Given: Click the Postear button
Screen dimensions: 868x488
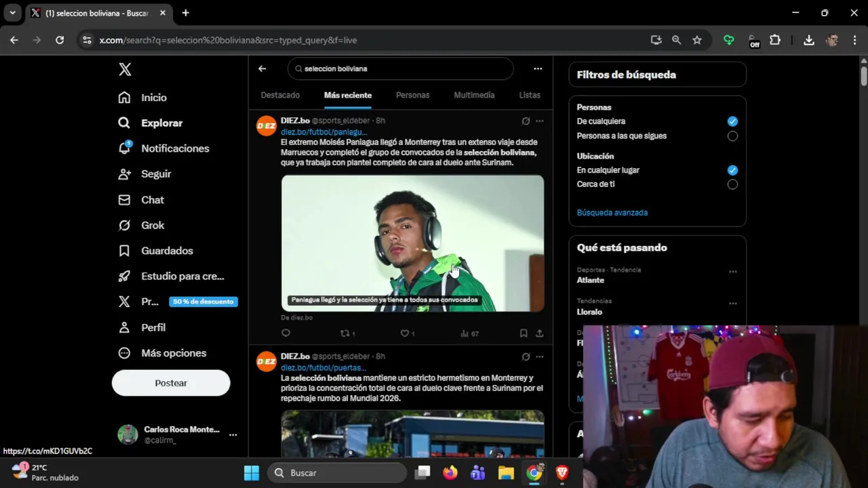Looking at the screenshot, I should tap(171, 383).
